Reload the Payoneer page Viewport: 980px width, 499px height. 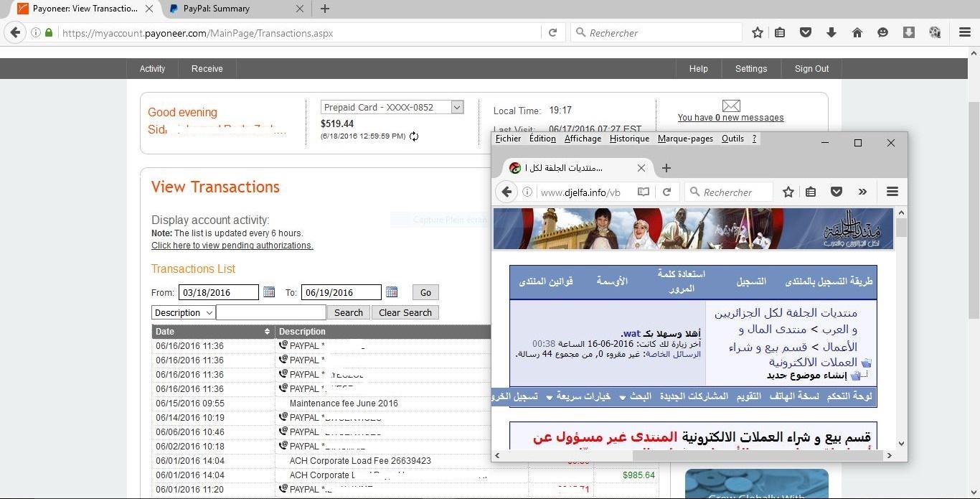[x=552, y=33]
